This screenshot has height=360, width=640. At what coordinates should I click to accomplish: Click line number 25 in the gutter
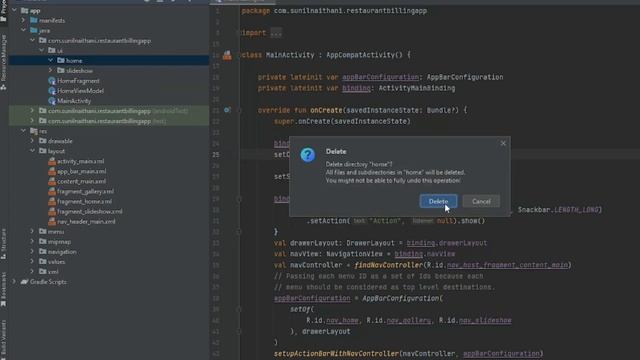tap(216, 155)
